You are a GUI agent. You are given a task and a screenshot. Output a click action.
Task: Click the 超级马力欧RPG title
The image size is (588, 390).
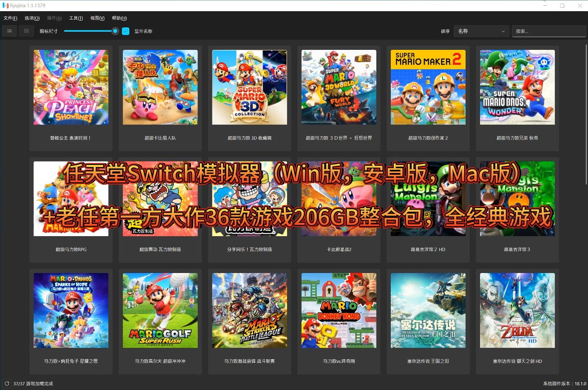(x=71, y=250)
